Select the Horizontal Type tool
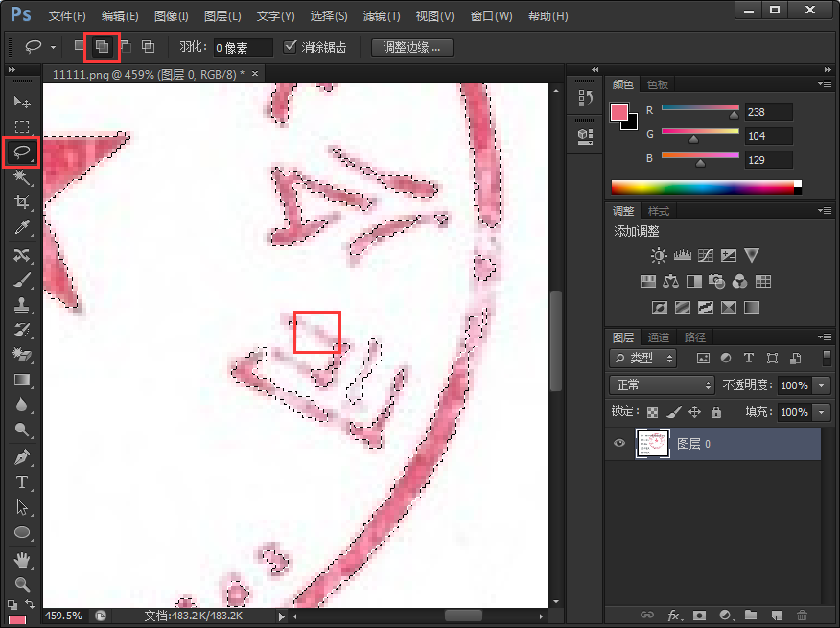The image size is (840, 628). [x=21, y=482]
